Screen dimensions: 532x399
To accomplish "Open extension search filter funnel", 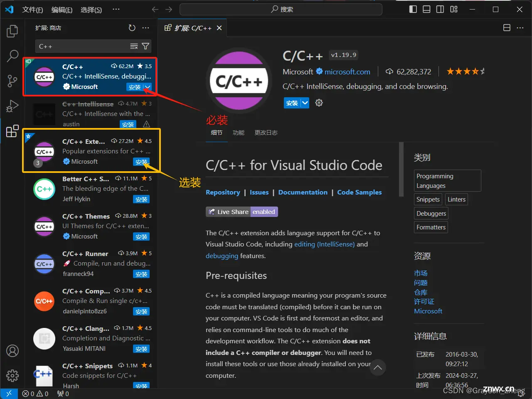I will point(145,46).
